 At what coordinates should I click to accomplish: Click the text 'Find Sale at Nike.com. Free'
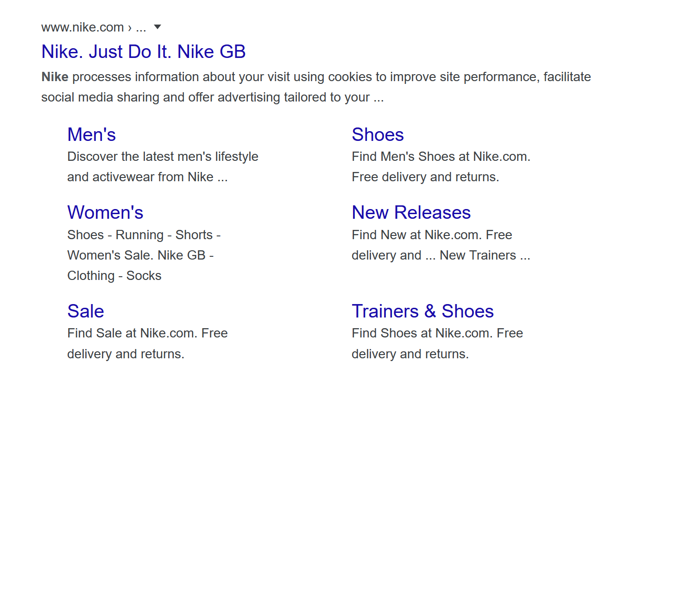pyautogui.click(x=147, y=333)
